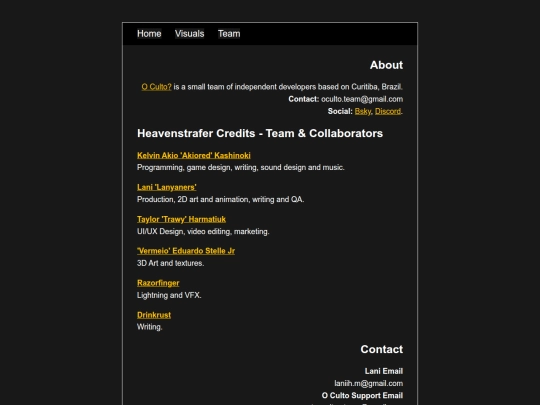Click the Heavenstrafer Credits heading
This screenshot has width=540, height=405.
[260, 133]
